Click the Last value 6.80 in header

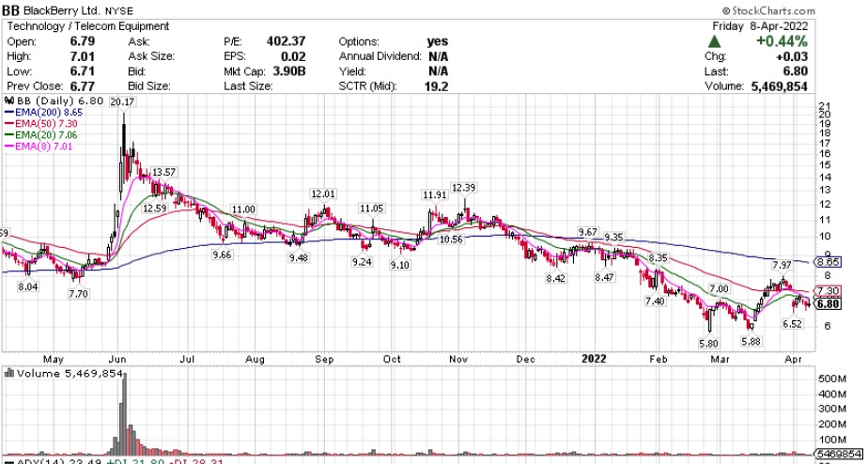pos(796,71)
